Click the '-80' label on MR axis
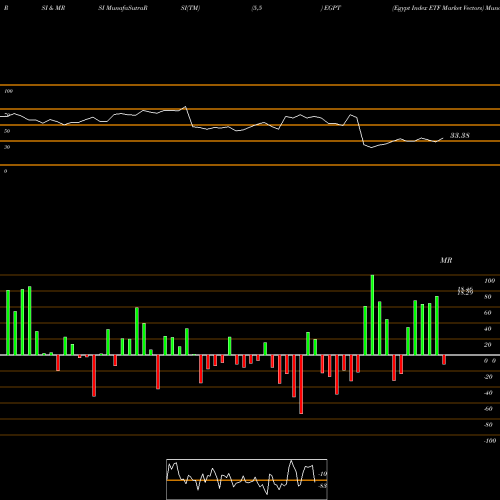Image resolution: width=500 pixels, height=500 pixels. point(488,425)
